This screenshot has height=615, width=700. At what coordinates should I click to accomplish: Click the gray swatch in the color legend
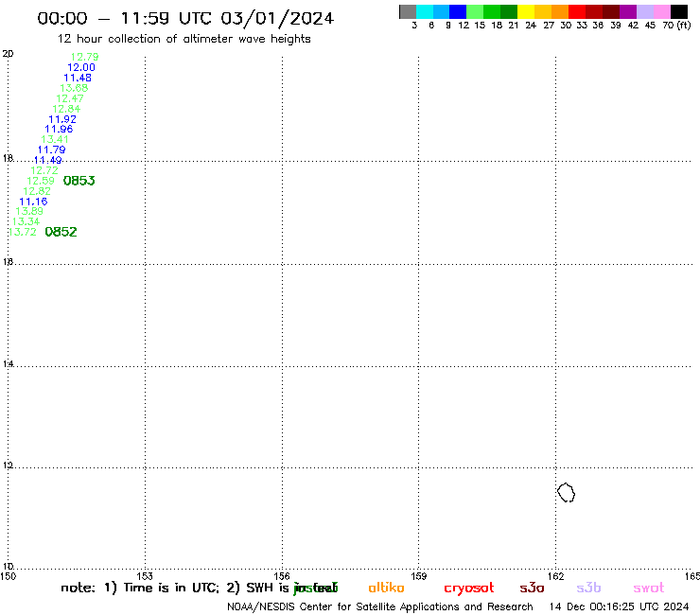pos(408,11)
